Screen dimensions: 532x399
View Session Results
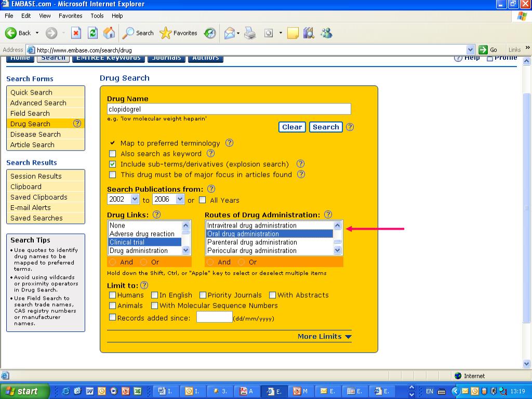[x=46, y=176]
